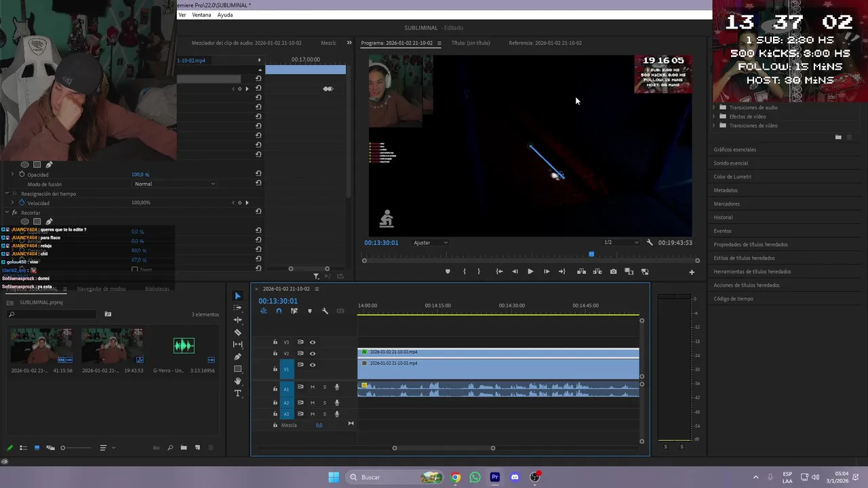
Task: Toggle V2 track output eye
Action: tap(313, 353)
